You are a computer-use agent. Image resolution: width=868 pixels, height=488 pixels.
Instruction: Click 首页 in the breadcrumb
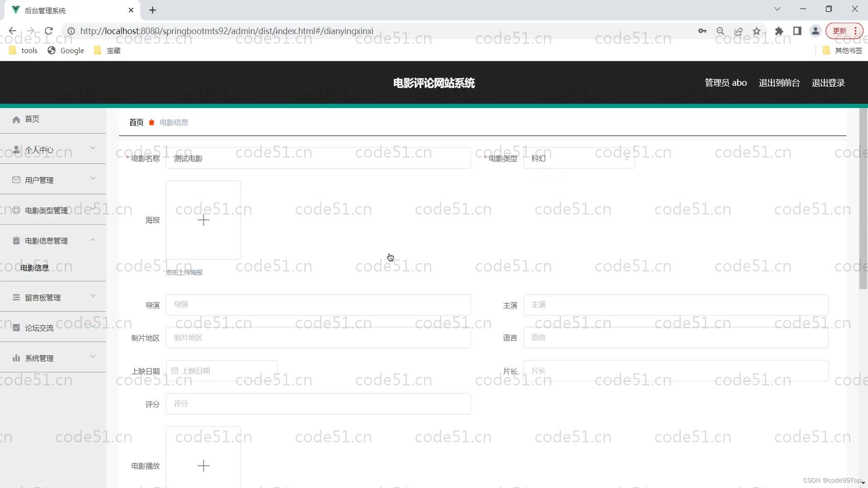pyautogui.click(x=136, y=122)
